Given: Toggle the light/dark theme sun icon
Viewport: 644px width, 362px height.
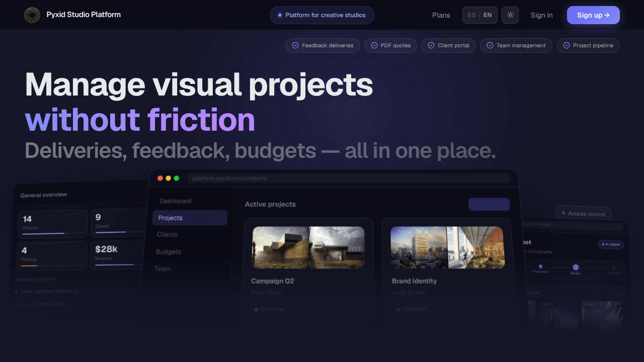Looking at the screenshot, I should (510, 15).
